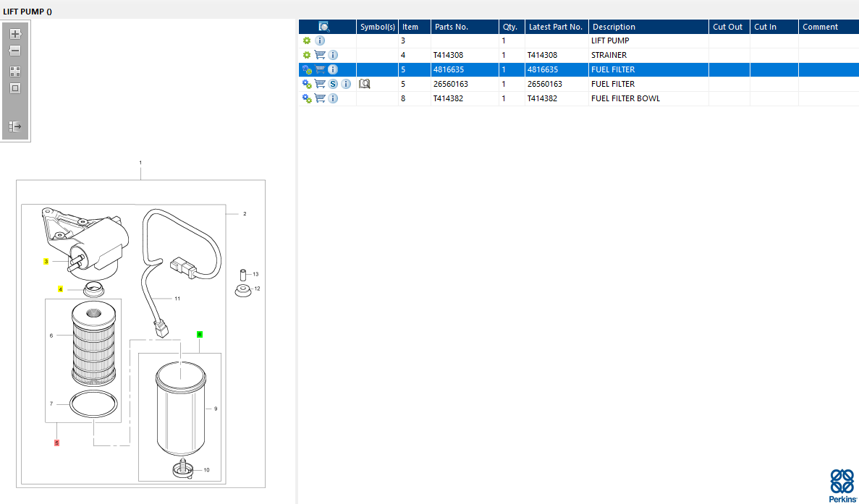Select green callout 8 in diagram
The height and width of the screenshot is (504, 859).
(200, 334)
